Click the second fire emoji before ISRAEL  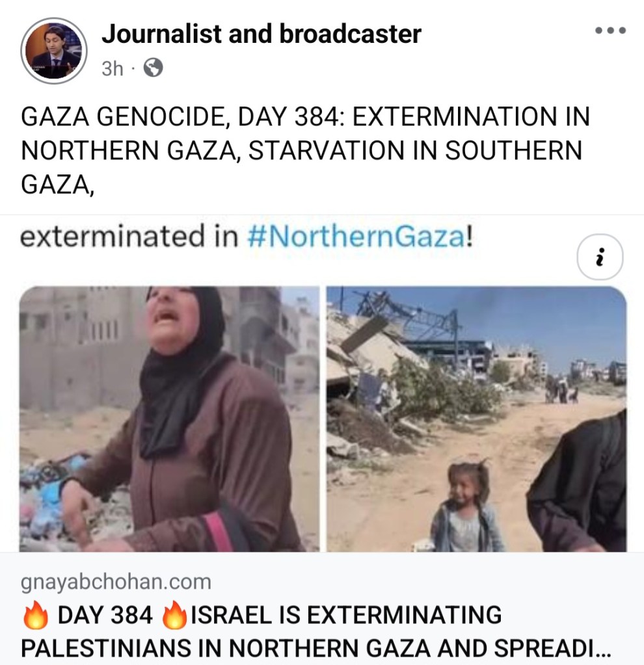coord(174,614)
